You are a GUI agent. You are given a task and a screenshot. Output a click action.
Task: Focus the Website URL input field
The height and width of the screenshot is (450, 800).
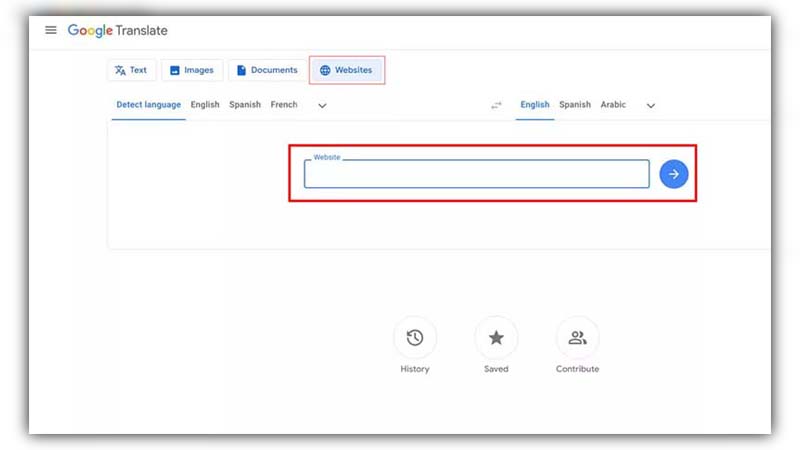[477, 174]
